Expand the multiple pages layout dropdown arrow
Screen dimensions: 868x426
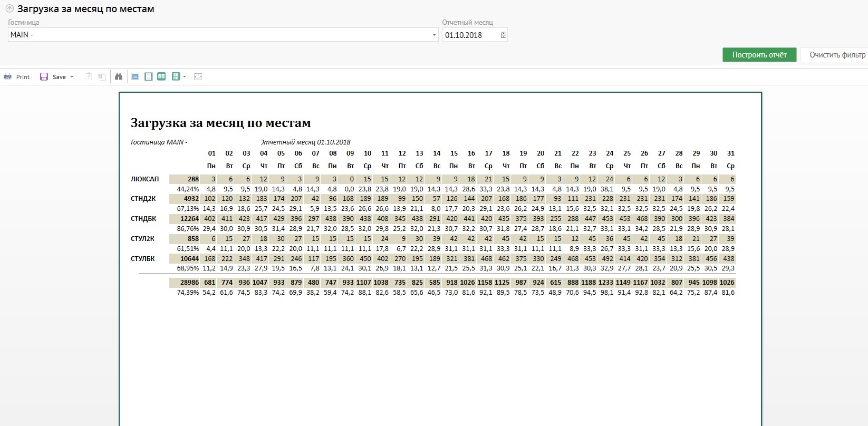tap(185, 77)
